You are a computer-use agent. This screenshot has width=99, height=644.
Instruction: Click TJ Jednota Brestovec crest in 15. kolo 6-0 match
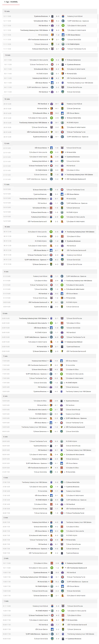click(x=52, y=16)
